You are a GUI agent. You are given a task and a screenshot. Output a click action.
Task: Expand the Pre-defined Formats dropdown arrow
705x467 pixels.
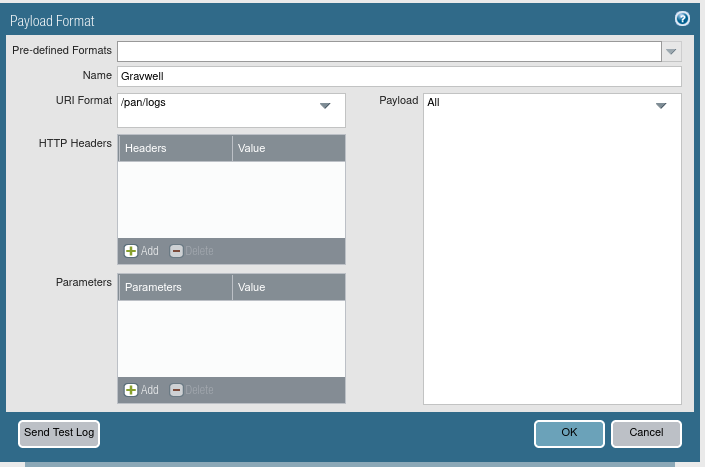671,52
